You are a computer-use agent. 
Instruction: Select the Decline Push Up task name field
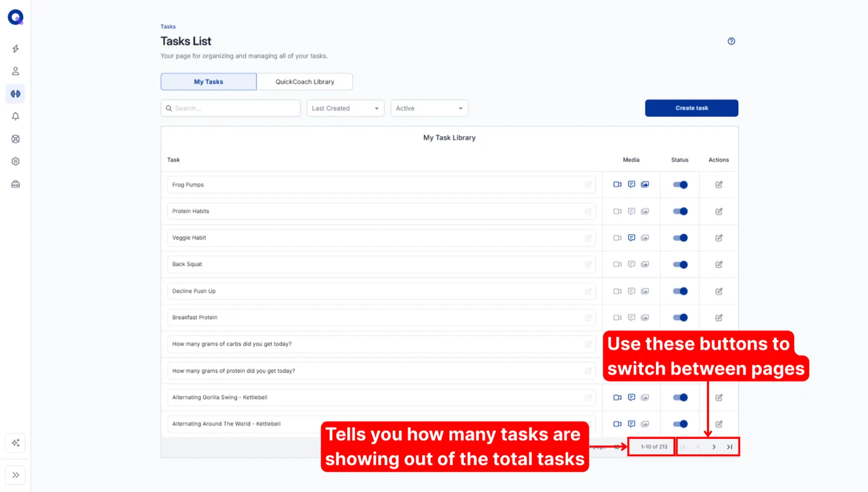[x=381, y=291]
